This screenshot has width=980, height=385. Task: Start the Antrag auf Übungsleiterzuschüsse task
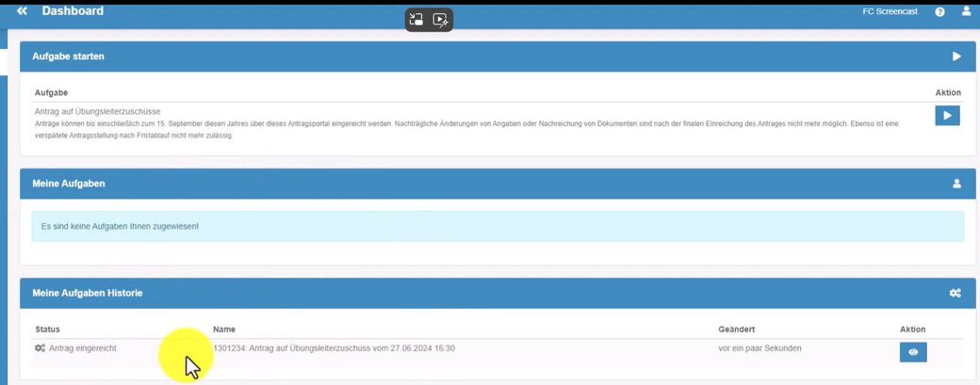(x=948, y=116)
